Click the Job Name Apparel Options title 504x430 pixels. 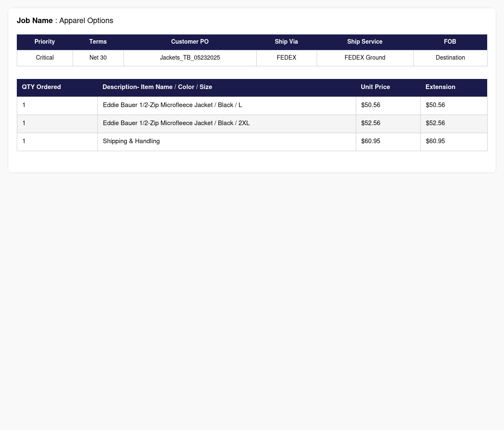point(65,21)
